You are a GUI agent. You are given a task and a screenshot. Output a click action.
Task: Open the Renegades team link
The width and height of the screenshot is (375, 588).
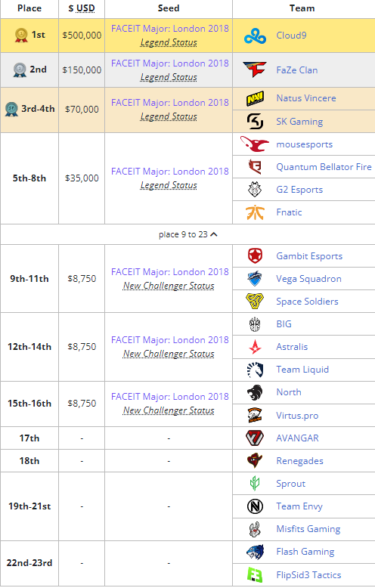coord(299,461)
